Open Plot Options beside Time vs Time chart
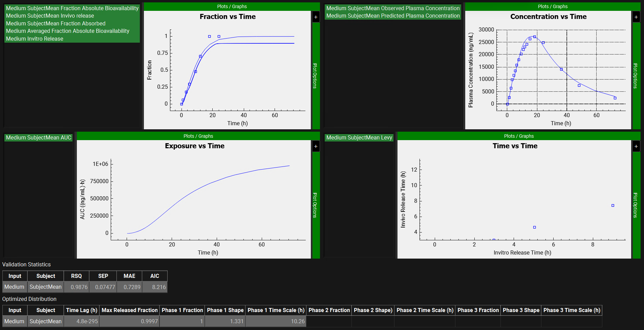 (x=636, y=205)
